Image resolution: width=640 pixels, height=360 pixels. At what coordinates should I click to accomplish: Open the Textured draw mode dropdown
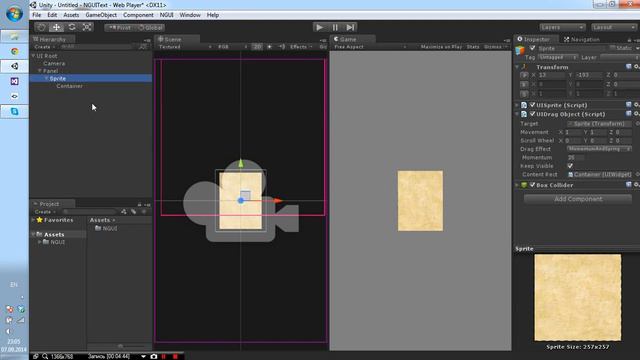tap(184, 47)
